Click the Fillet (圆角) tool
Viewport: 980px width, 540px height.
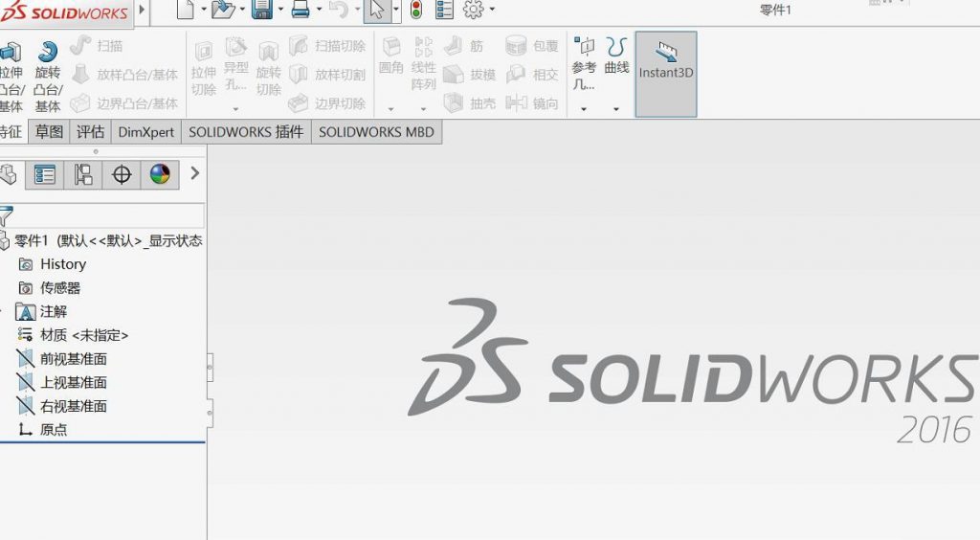(x=391, y=56)
